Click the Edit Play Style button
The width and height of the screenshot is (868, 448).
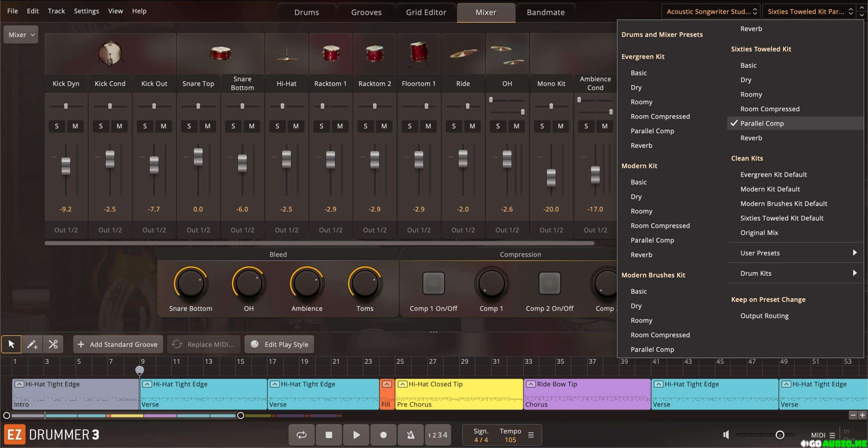click(x=279, y=344)
